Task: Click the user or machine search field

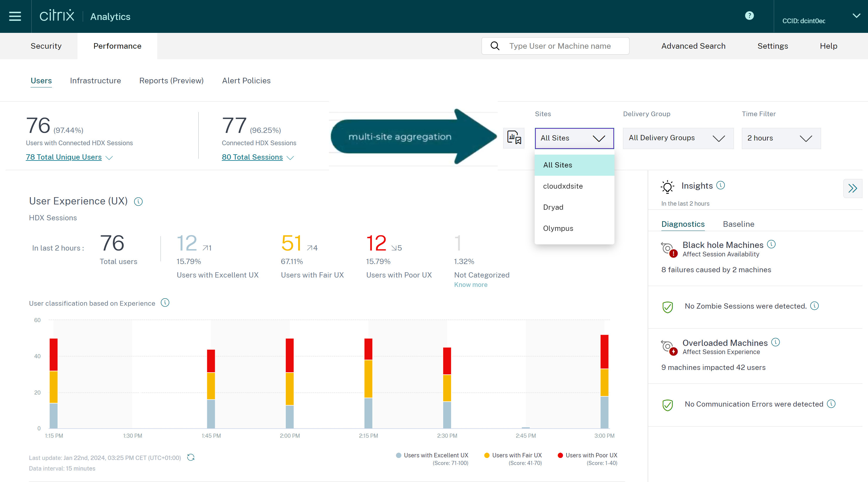Action: click(559, 46)
